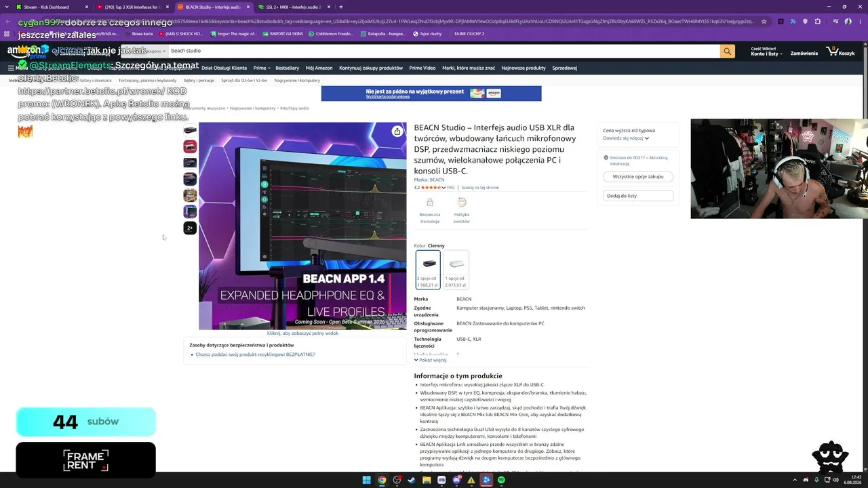Expand Dowiedz się więcej about price
This screenshot has height=488, width=868.
click(626, 138)
